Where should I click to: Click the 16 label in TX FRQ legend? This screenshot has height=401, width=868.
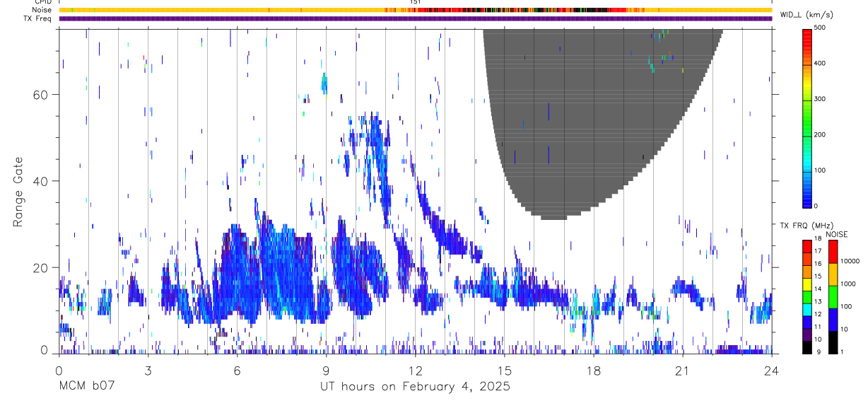[x=818, y=264]
